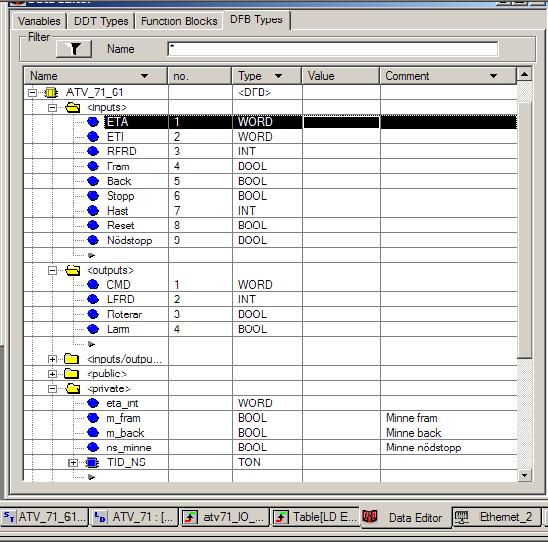The image size is (548, 542).
Task: Click the blue dot icon beside Nödstopp
Action: click(93, 240)
